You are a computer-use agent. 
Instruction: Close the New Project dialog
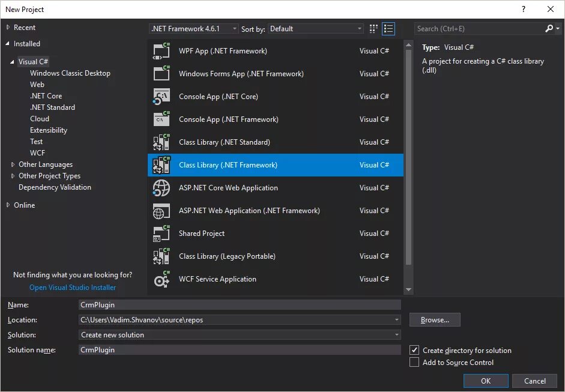pos(550,10)
